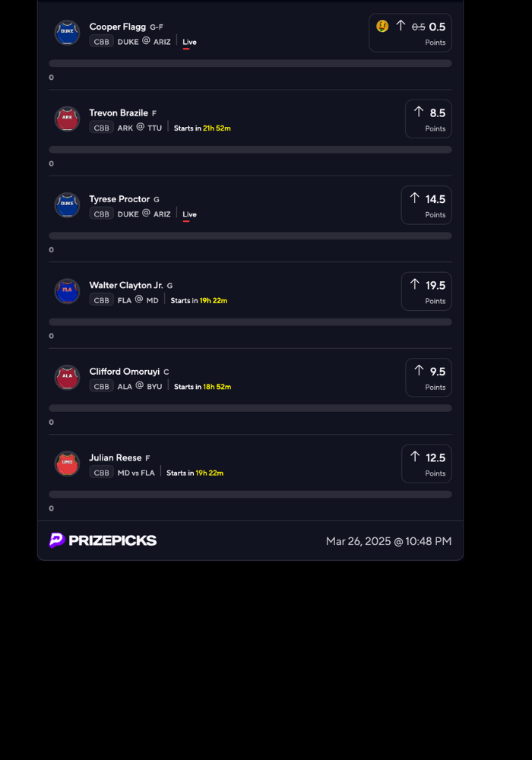Open the Clifford Omoruyi player name
The width and height of the screenshot is (532, 760).
pos(125,372)
